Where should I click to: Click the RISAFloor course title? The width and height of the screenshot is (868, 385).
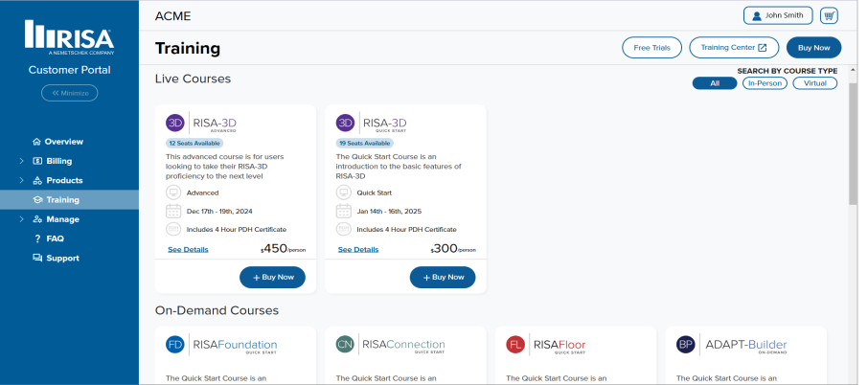pos(560,346)
